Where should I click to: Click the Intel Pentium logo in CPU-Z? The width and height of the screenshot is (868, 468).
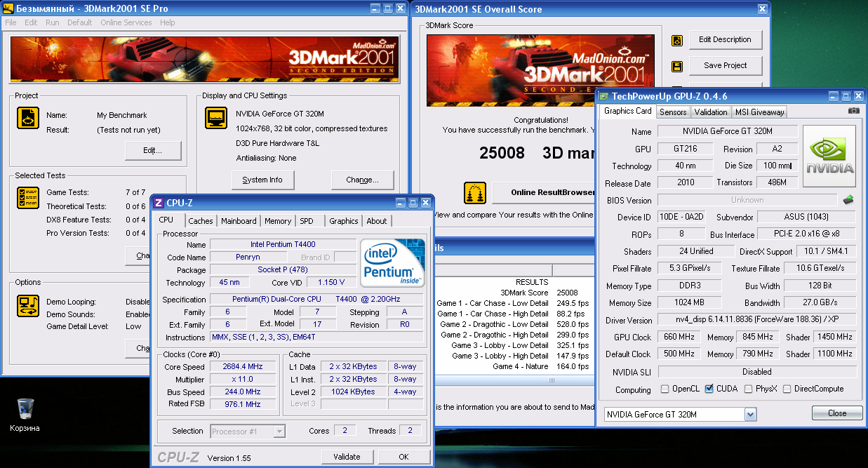392,263
